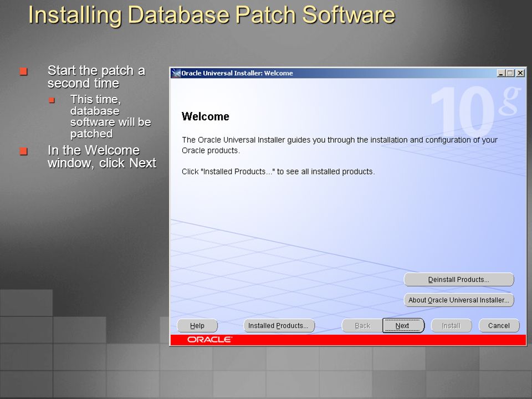
Task: Click "Oracle Universal Installer: Welcome" title text
Action: (237, 73)
